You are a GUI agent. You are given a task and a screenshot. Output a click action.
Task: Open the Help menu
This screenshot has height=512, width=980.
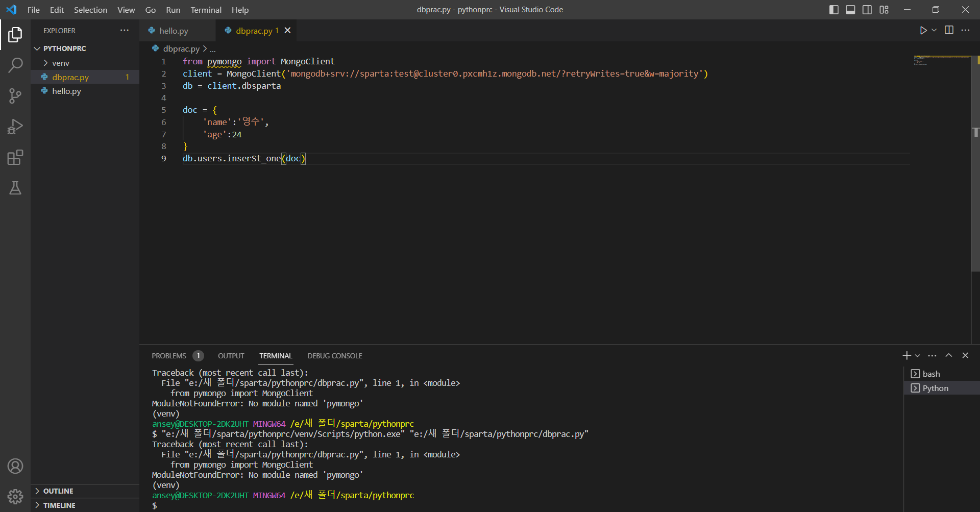coord(240,10)
